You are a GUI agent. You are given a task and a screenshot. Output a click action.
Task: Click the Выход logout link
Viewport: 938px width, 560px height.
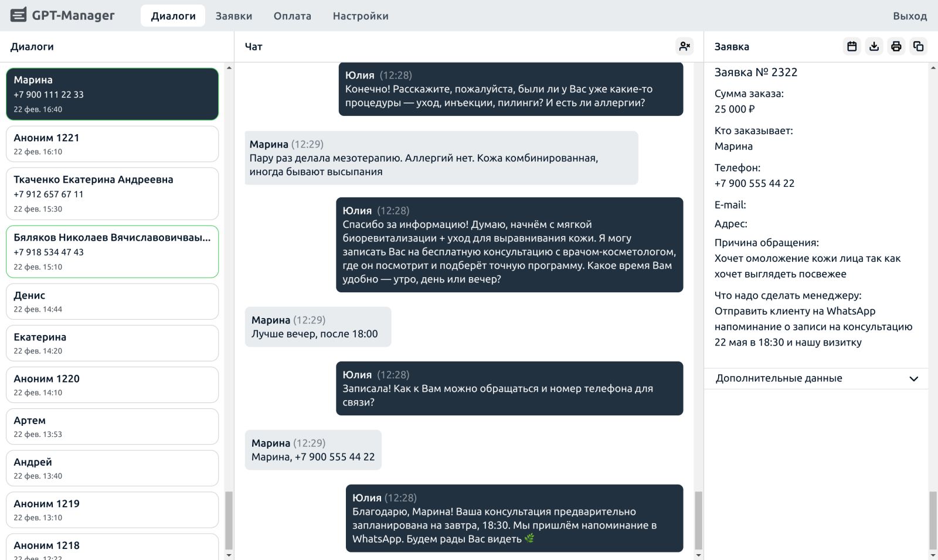point(909,16)
